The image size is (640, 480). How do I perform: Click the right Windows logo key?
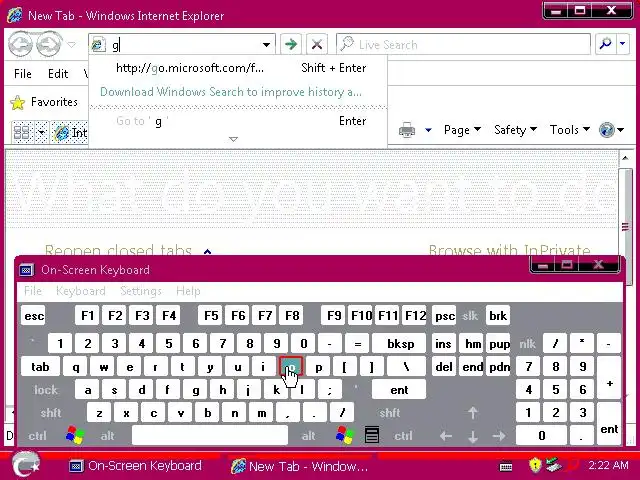(x=344, y=436)
